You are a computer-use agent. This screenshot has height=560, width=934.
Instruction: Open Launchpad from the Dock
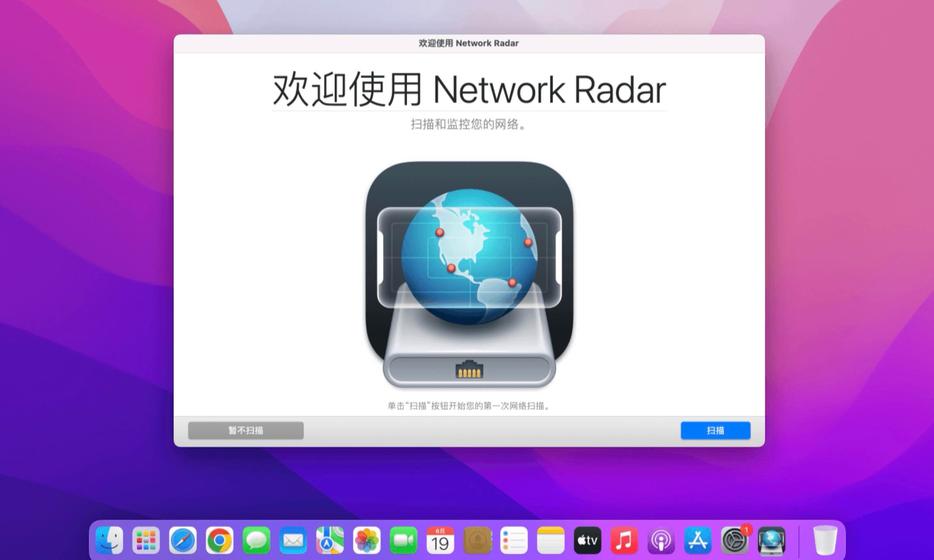[146, 540]
